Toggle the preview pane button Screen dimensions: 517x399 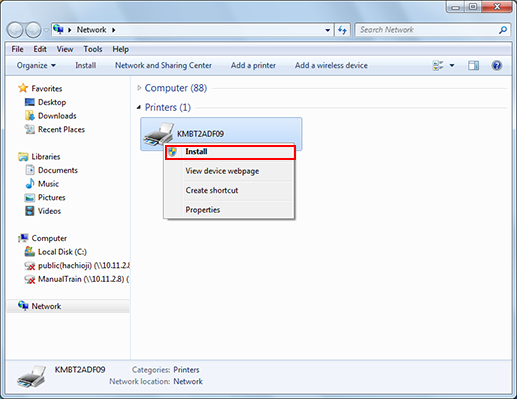(x=473, y=65)
